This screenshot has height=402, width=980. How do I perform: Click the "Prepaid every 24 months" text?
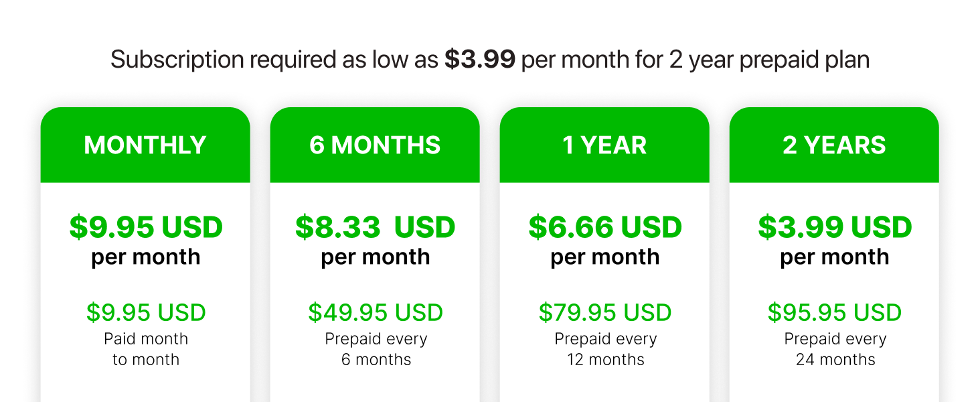tap(835, 349)
